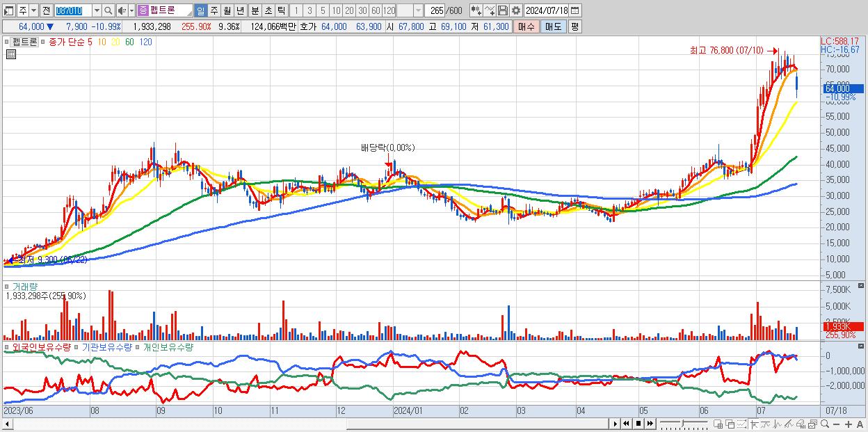Select the 120 interval tab in the interval row

click(389, 10)
